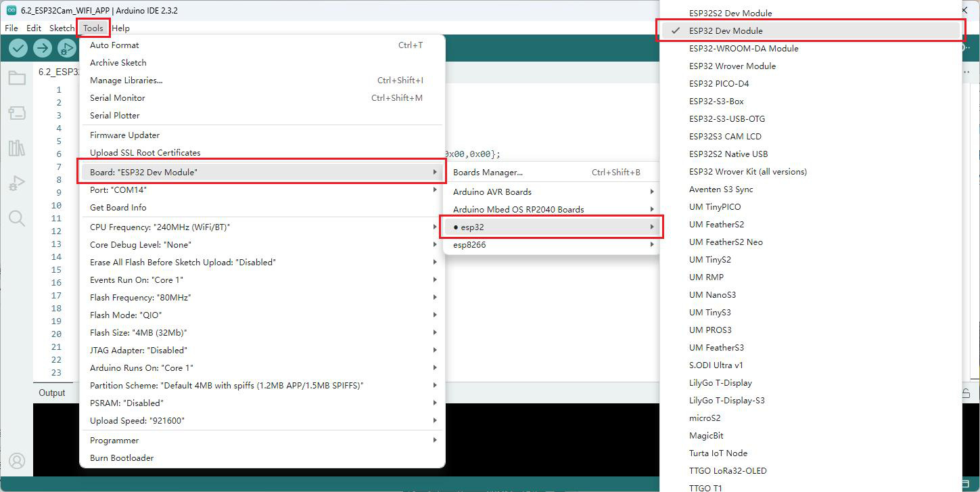Select the Turta IoT Node board
The width and height of the screenshot is (980, 492).
810,453
